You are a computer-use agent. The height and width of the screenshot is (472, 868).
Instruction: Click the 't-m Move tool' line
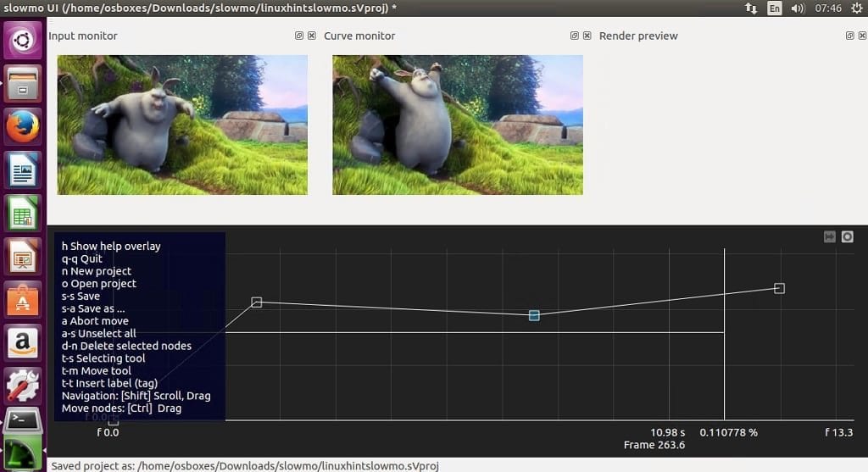click(x=97, y=371)
